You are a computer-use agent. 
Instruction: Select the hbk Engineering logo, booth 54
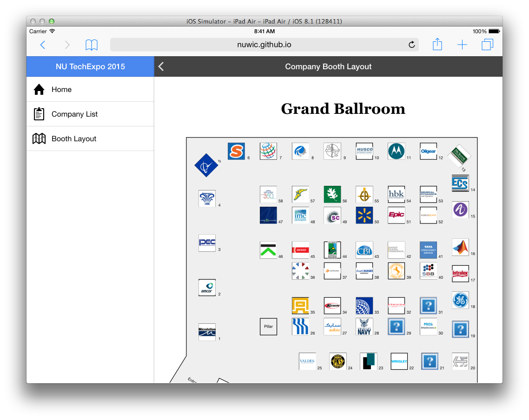tap(397, 194)
